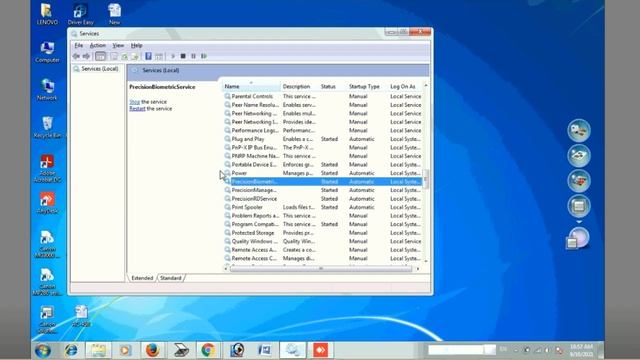
Task: Click the horizontal scrollbar right arrow
Action: pyautogui.click(x=418, y=269)
